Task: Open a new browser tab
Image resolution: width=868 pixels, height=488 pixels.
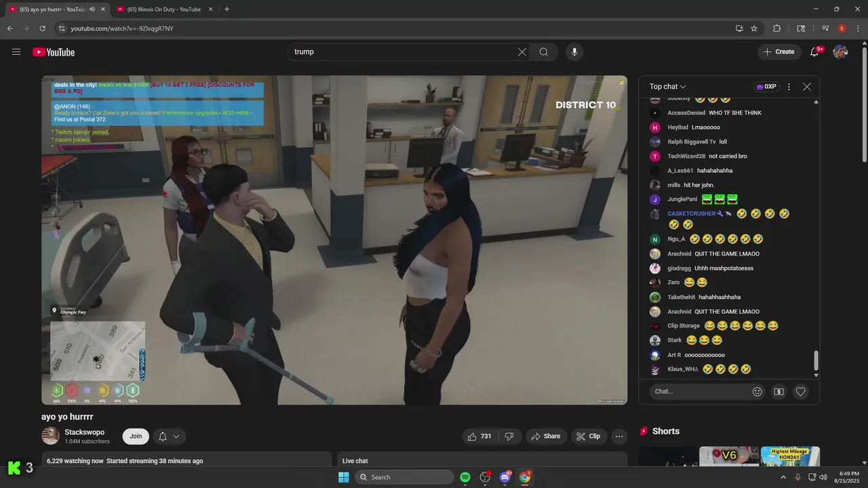Action: point(226,9)
